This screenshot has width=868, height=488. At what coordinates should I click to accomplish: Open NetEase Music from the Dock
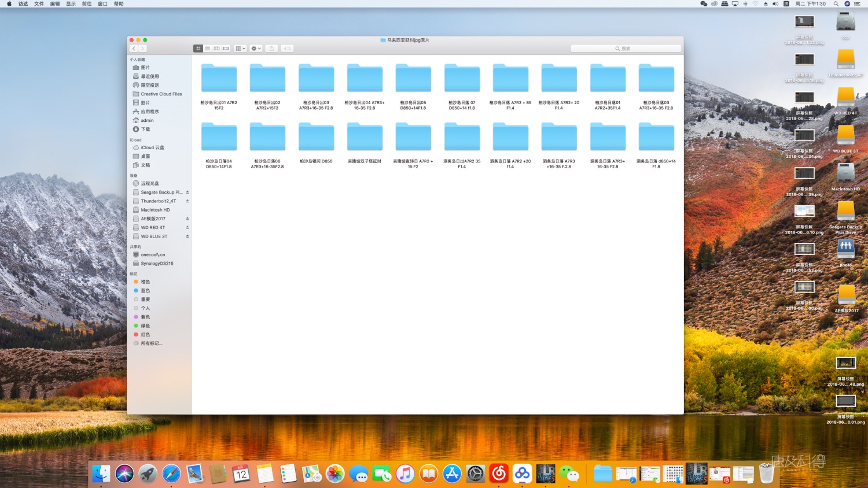pyautogui.click(x=499, y=474)
